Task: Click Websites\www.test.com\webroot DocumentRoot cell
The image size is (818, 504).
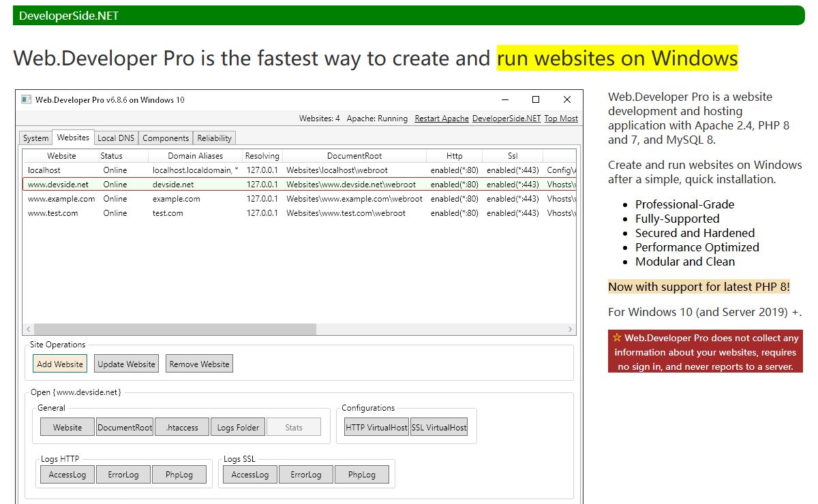Action: pos(346,213)
